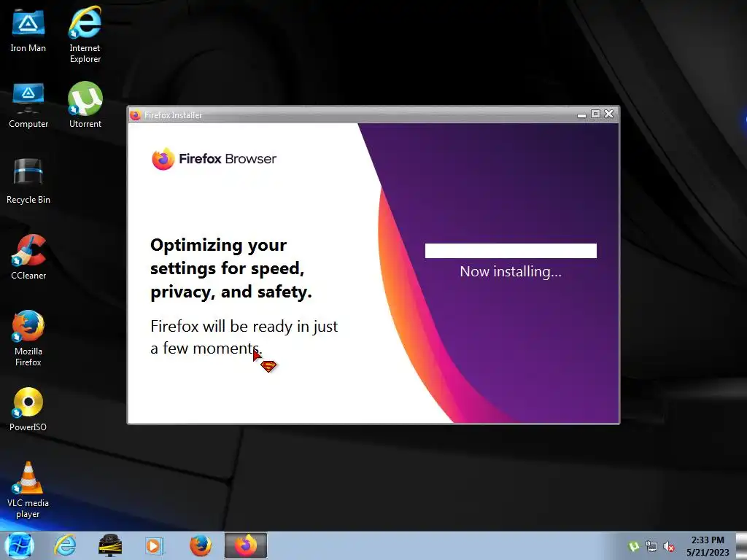Launch the Mozilla Firefox desktop shortcut

[28, 338]
